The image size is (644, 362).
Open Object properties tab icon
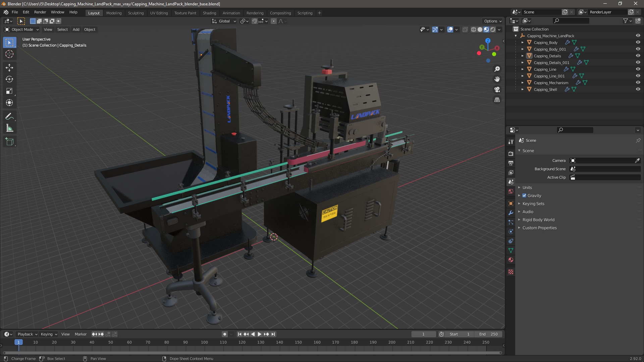point(511,203)
